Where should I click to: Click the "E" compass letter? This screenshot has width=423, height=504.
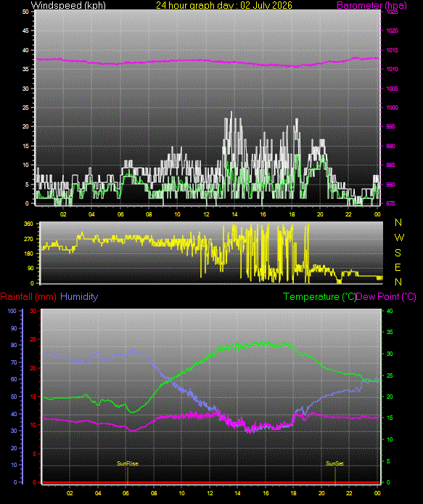point(398,267)
